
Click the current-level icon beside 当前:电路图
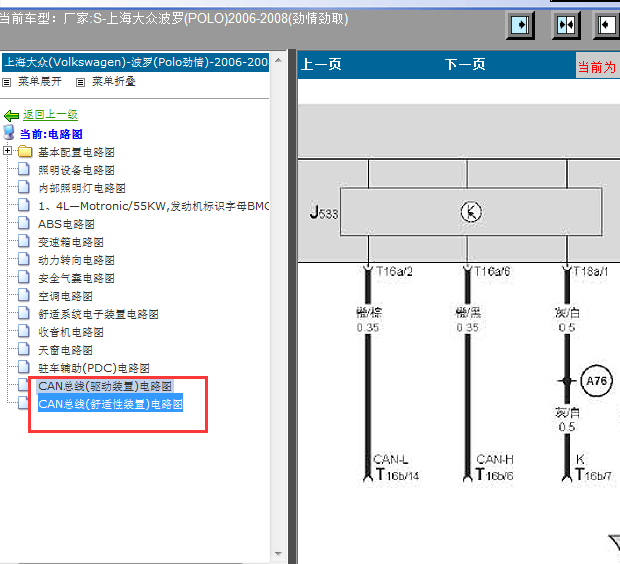pyautogui.click(x=9, y=132)
